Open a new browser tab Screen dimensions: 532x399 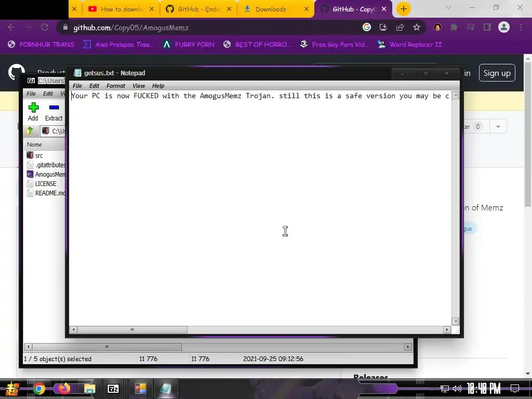(403, 9)
